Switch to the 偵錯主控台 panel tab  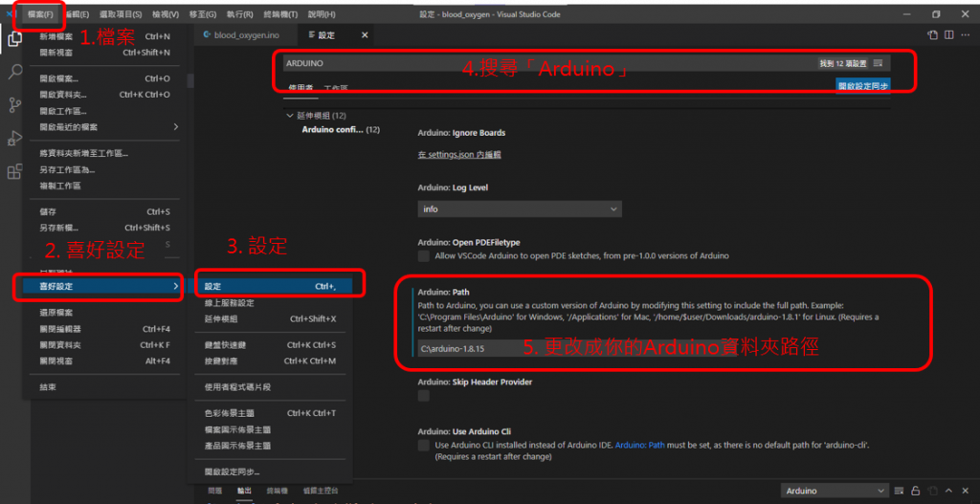321,491
